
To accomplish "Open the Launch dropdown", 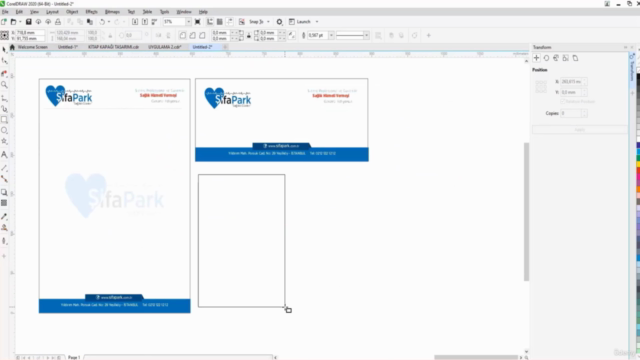I will tap(317, 22).
